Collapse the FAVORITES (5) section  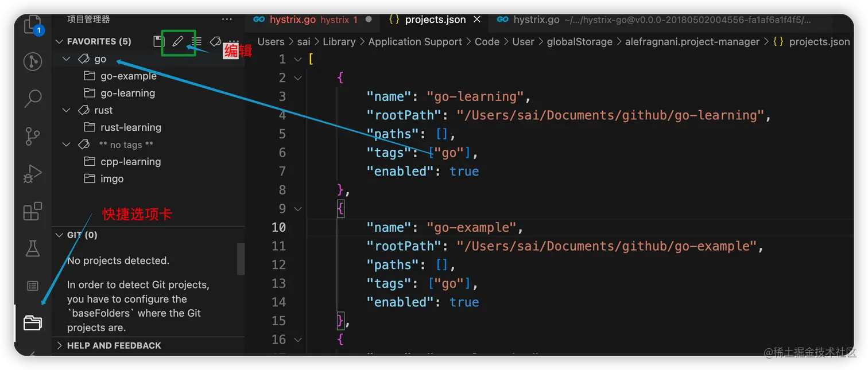click(x=59, y=41)
